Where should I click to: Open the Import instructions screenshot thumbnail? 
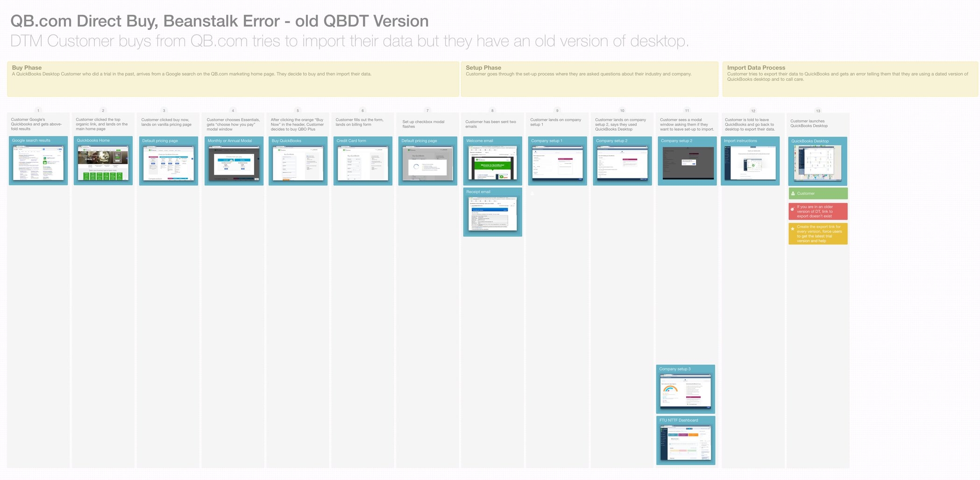(x=750, y=163)
